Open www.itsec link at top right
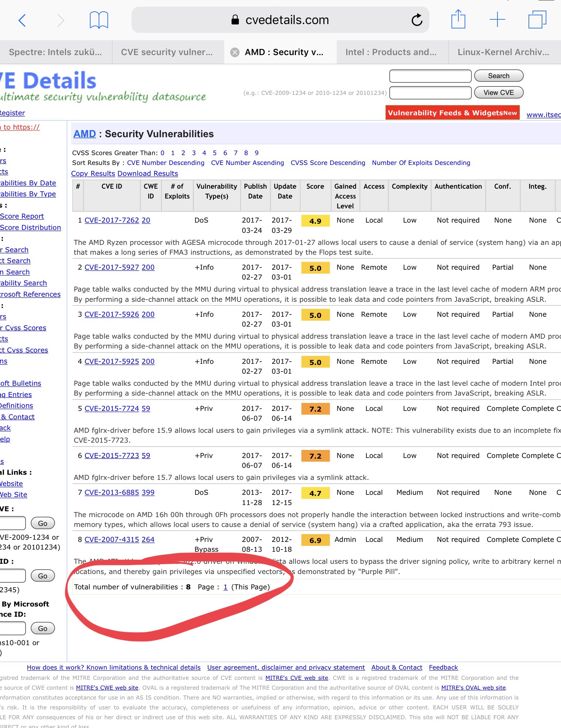561x728 pixels. [543, 115]
